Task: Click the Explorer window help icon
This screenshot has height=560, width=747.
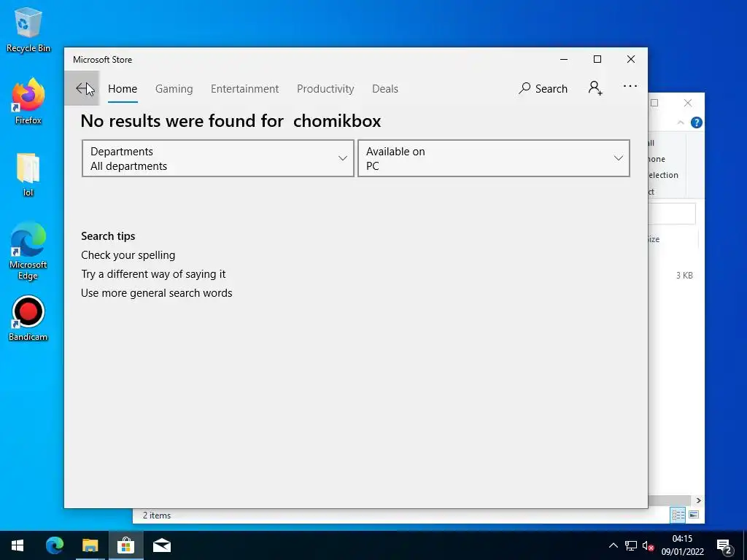Action: [696, 122]
